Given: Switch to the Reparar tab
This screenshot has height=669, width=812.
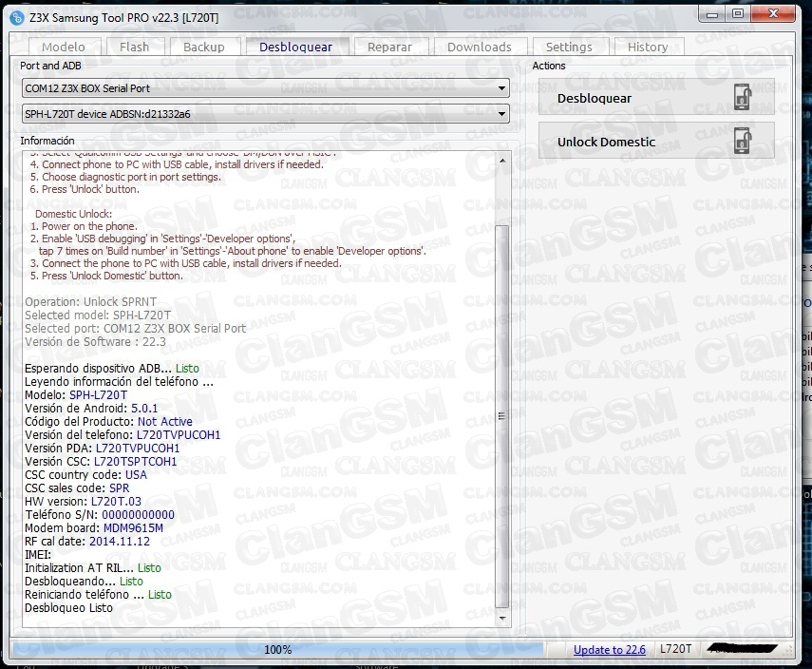Looking at the screenshot, I should click(390, 48).
